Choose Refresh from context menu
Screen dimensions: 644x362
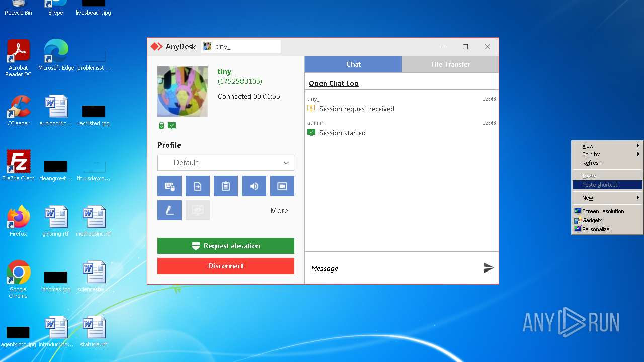607,163
